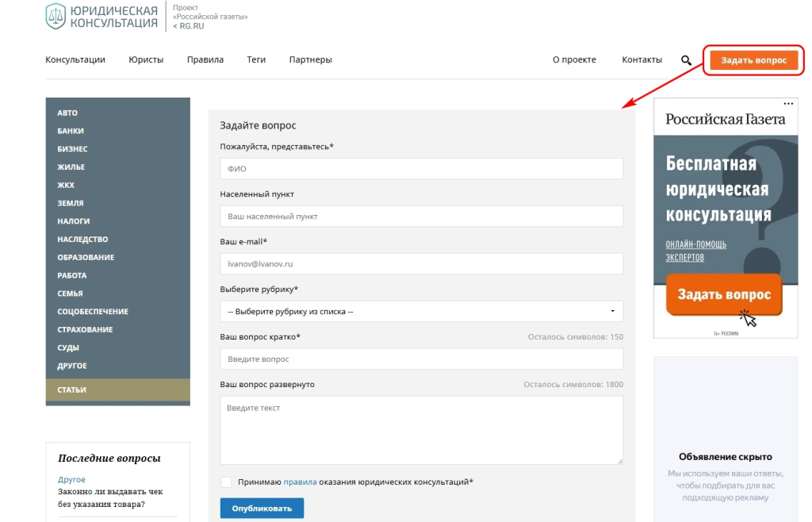Click the Ваш населенный пункт field
The height and width of the screenshot is (522, 812).
click(422, 217)
